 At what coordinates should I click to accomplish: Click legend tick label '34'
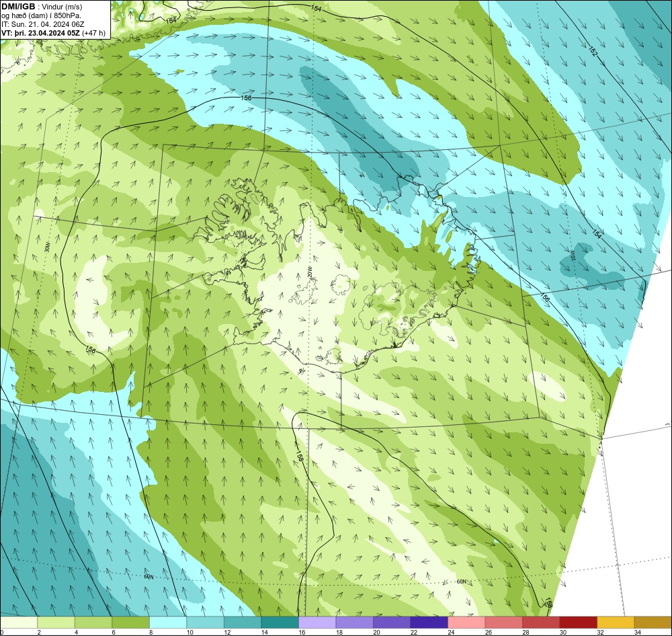[x=637, y=632]
